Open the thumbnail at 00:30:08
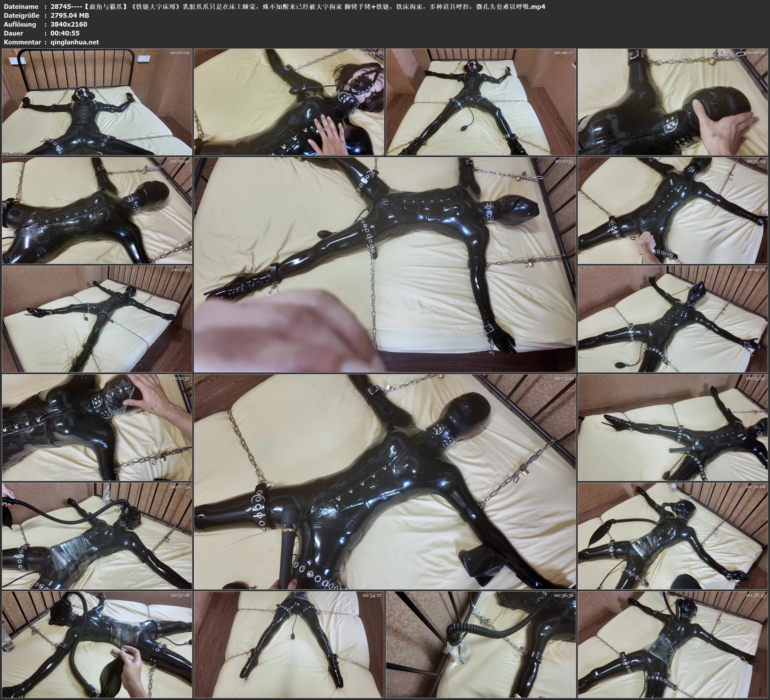770x700 pixels. (673, 536)
